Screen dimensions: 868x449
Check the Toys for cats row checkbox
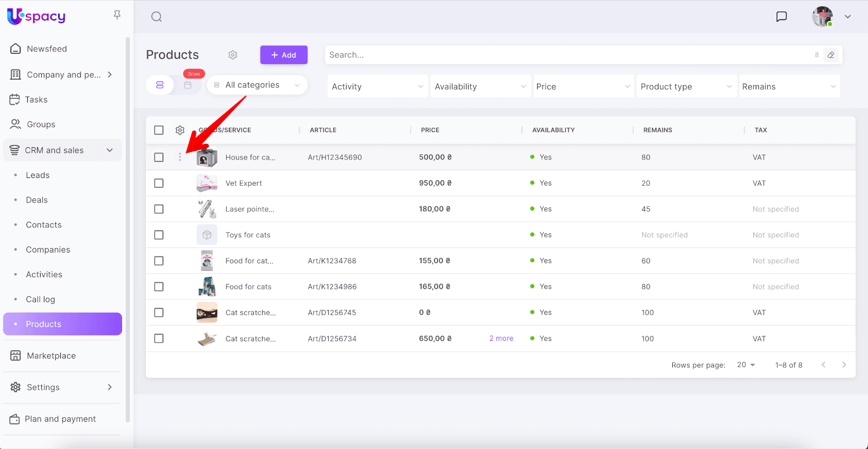[x=159, y=235]
